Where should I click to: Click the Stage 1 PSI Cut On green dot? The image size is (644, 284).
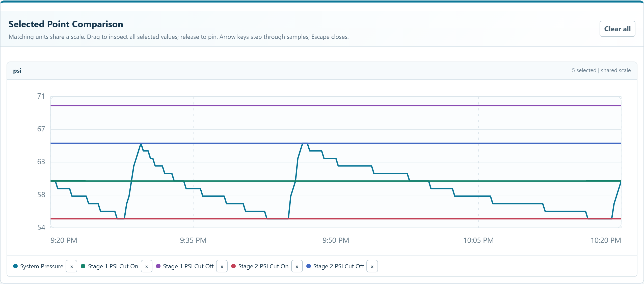point(83,266)
